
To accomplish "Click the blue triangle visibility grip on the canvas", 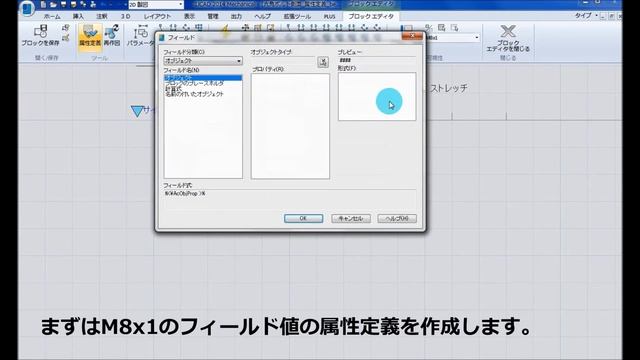I will click(137, 111).
